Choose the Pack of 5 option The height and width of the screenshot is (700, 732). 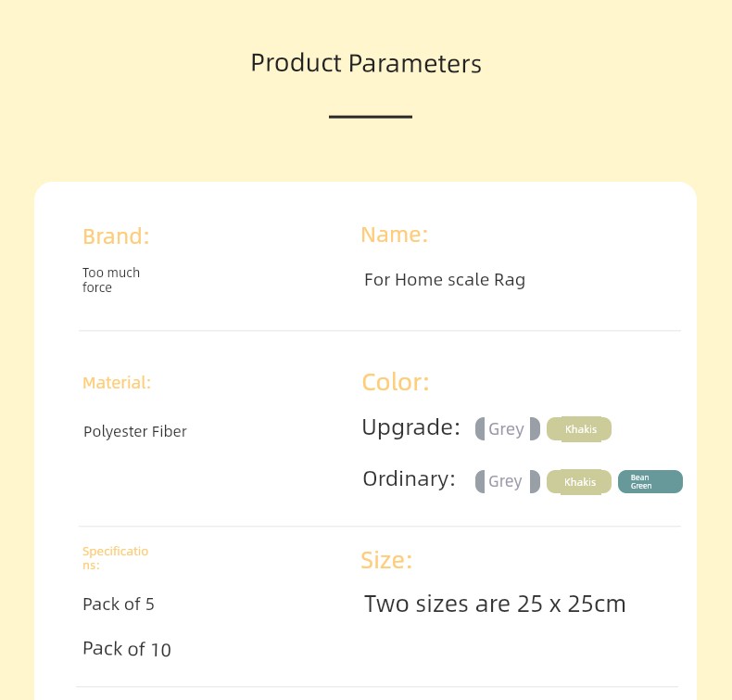[x=119, y=605]
